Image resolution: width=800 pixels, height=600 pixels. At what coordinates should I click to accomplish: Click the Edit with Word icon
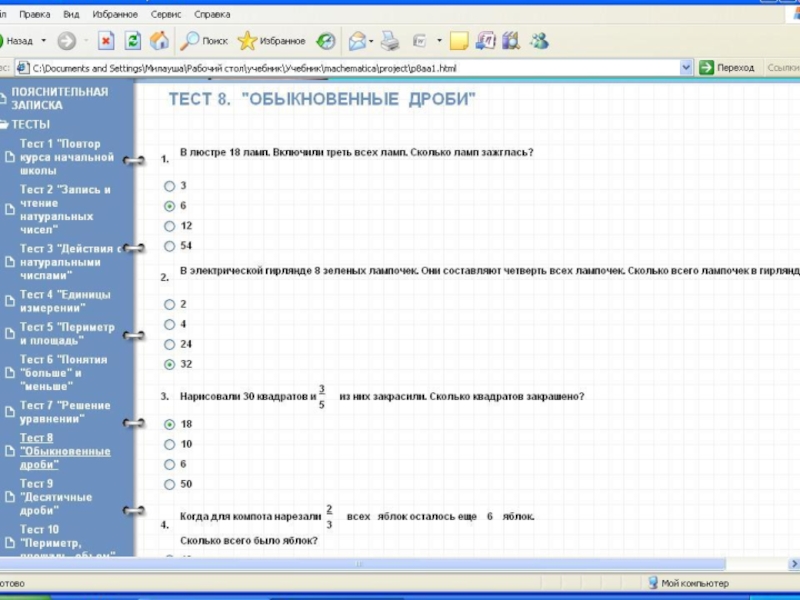point(419,41)
